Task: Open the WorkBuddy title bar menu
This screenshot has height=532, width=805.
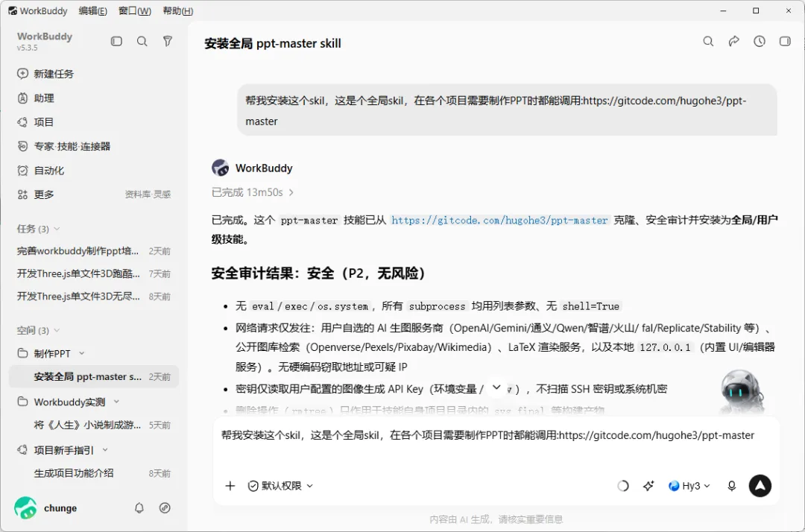Action: [x=38, y=10]
